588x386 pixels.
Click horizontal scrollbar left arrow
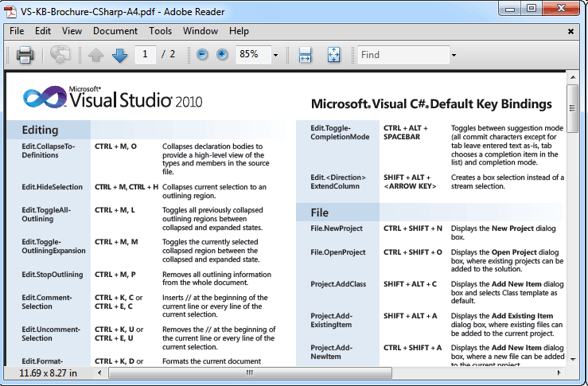click(x=99, y=373)
